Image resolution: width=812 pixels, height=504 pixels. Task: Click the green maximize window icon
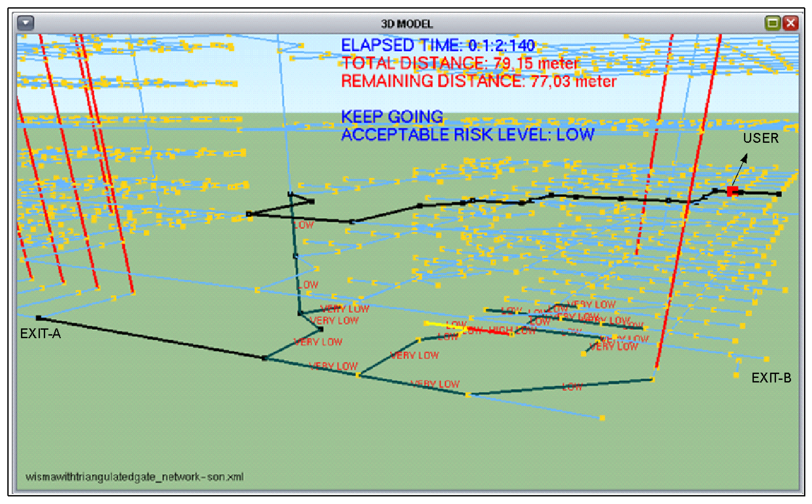coord(772,23)
